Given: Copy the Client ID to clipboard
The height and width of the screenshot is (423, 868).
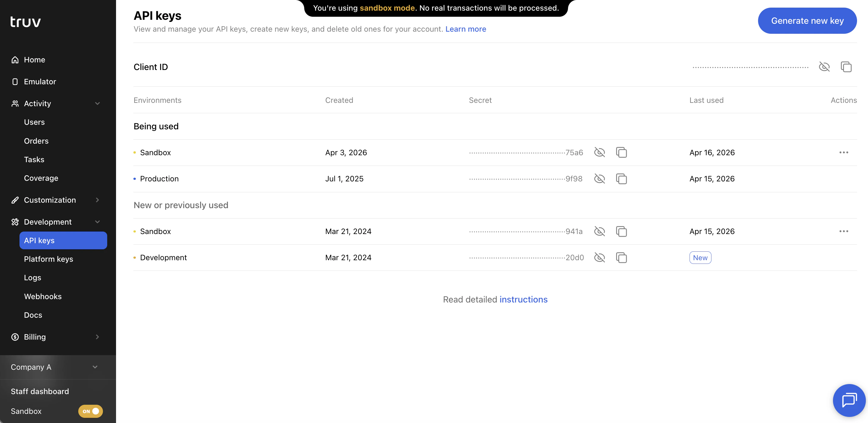Looking at the screenshot, I should click(846, 67).
